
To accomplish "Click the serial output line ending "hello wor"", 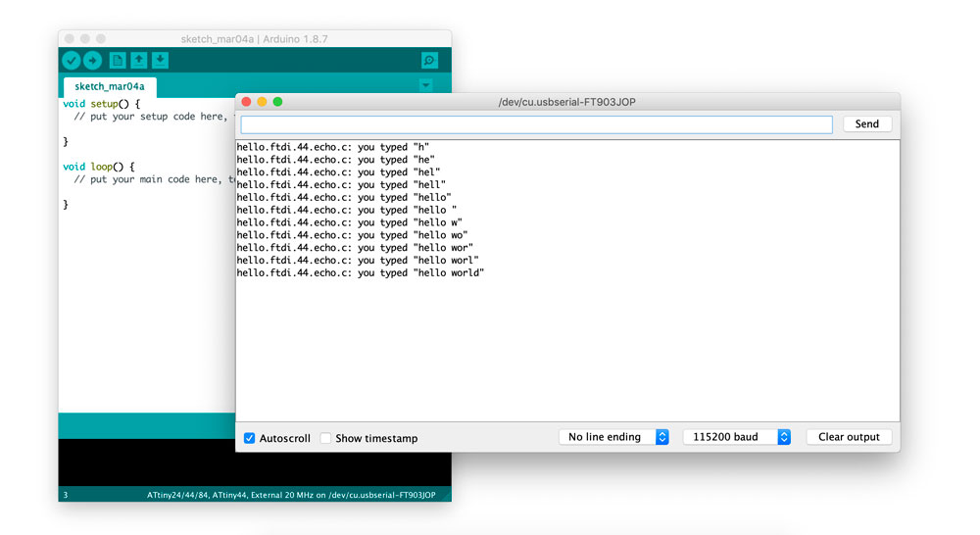I will pos(355,248).
